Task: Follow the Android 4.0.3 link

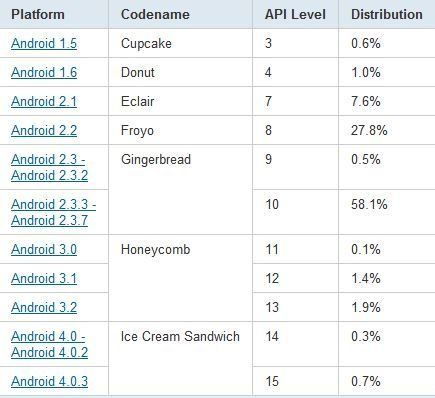Action: coord(49,381)
